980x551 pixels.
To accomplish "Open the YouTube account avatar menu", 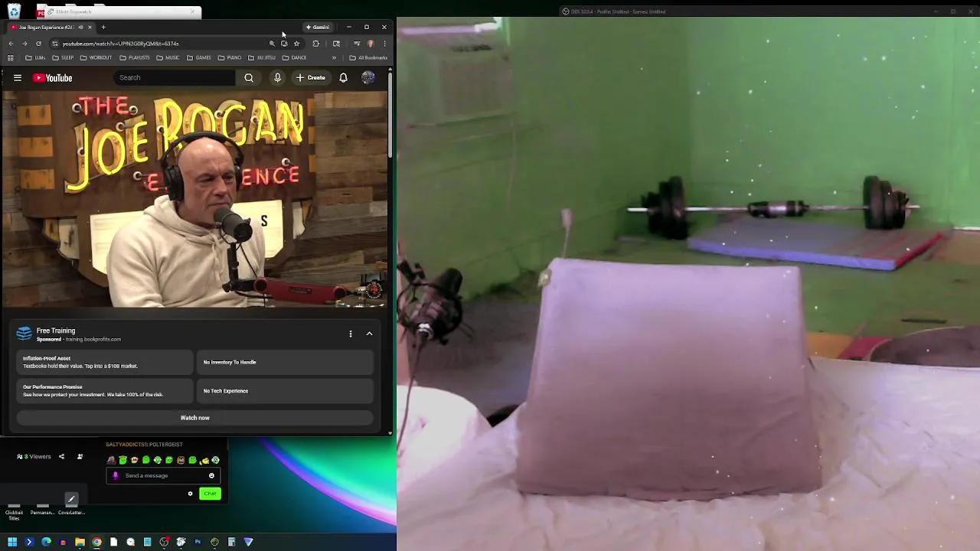I will click(x=368, y=77).
